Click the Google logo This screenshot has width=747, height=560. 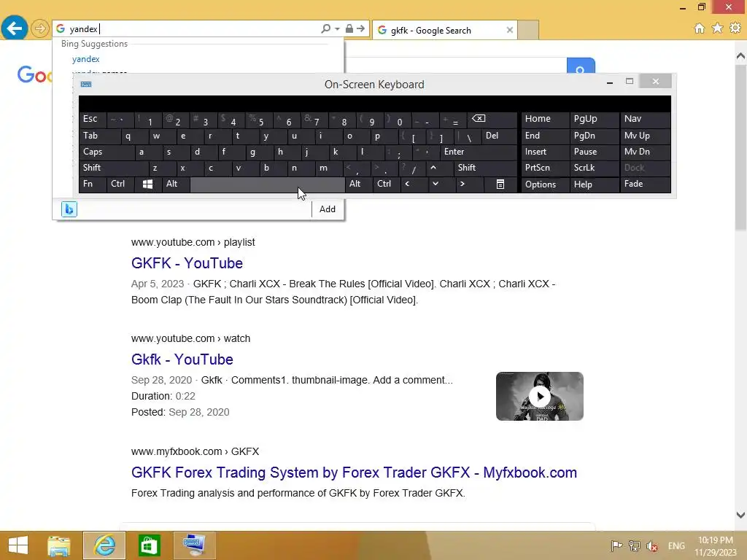34,75
